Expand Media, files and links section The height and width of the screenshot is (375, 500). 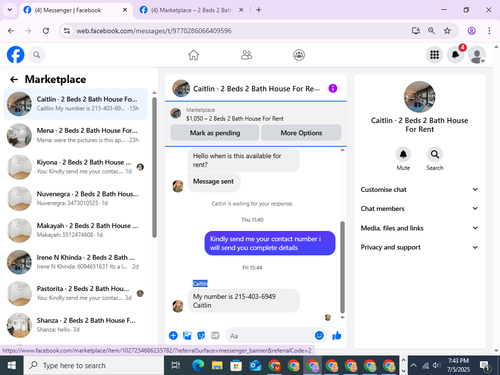(x=419, y=228)
